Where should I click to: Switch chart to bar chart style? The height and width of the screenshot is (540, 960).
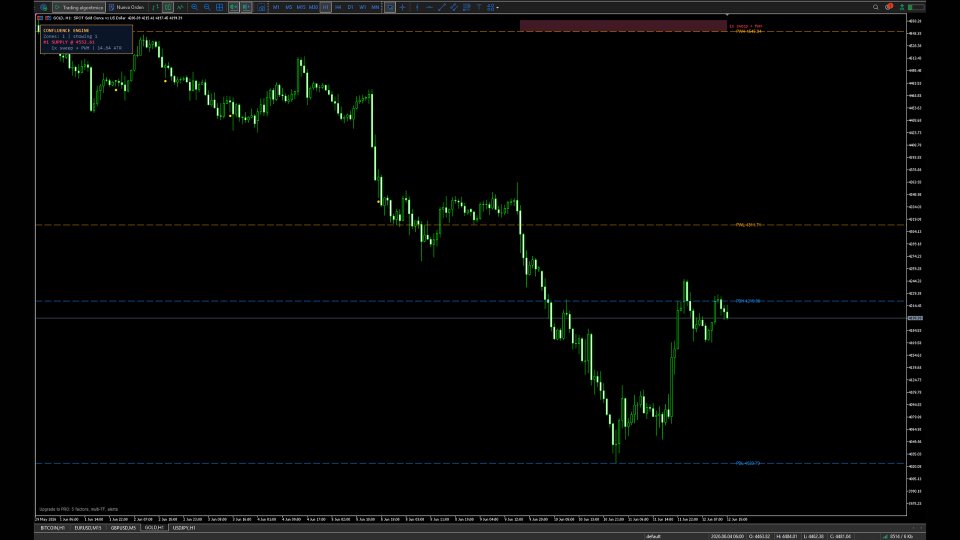tap(156, 7)
